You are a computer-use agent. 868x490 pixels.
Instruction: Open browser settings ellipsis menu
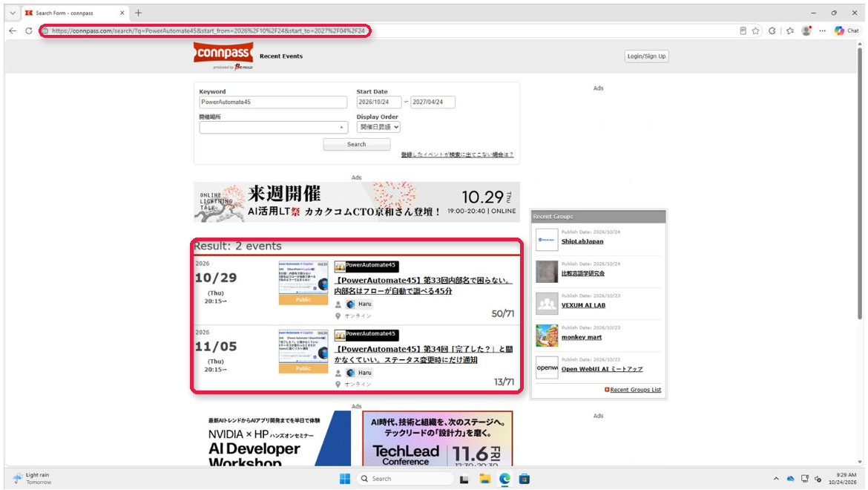click(x=823, y=31)
